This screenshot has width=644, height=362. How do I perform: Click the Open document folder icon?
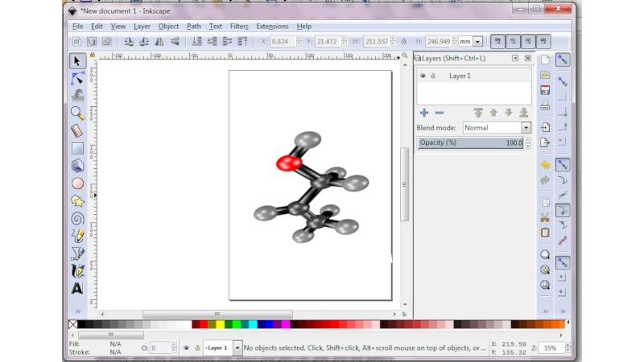pyautogui.click(x=545, y=75)
